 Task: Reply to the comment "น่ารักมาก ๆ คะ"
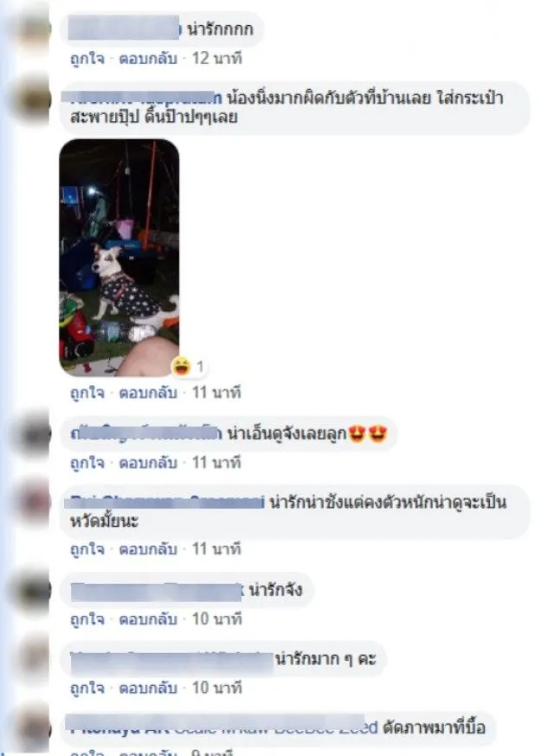[148, 688]
